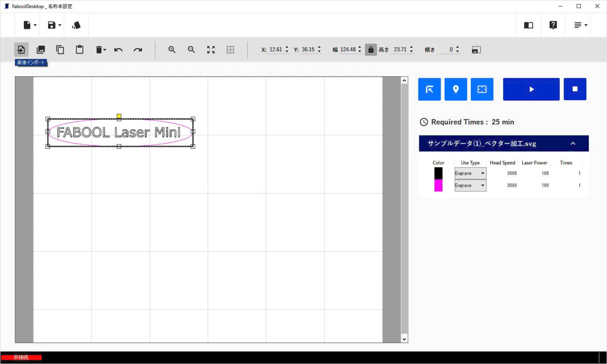
Task: Open the new file menu
Action: tap(29, 25)
